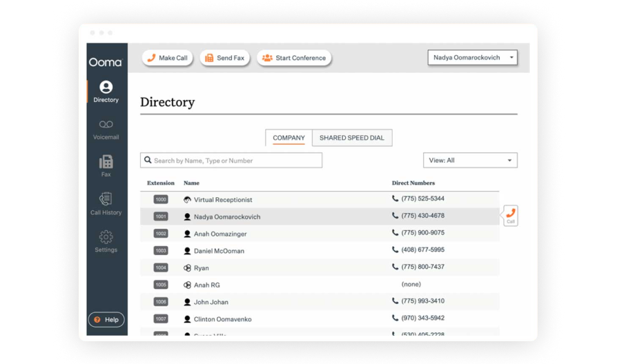Screen dimensions: 617x364
Task: Select the Company tab
Action: [288, 138]
